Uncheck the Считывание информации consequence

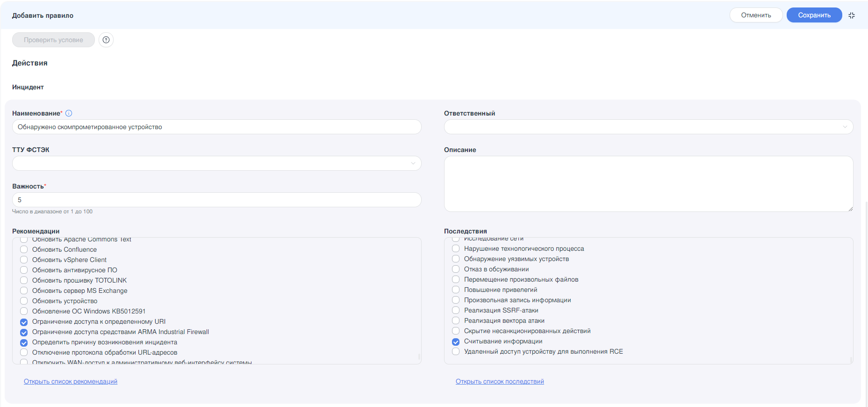click(x=456, y=342)
